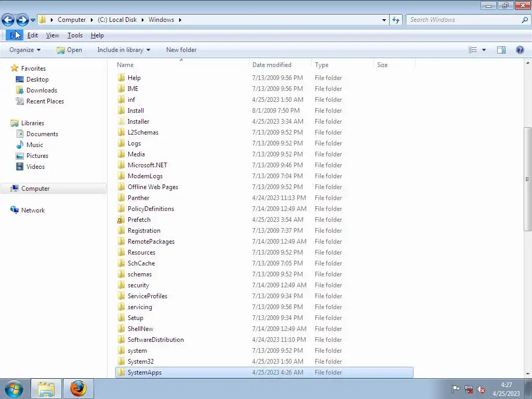Go forward with the Forward arrow button
This screenshot has width=532, height=399.
pos(22,20)
